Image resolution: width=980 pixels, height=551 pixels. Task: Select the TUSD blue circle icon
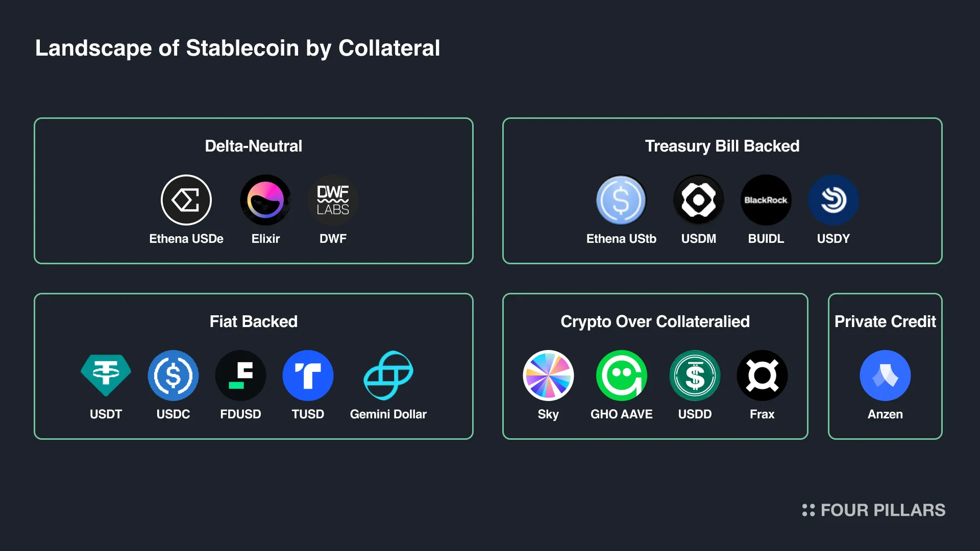point(308,375)
